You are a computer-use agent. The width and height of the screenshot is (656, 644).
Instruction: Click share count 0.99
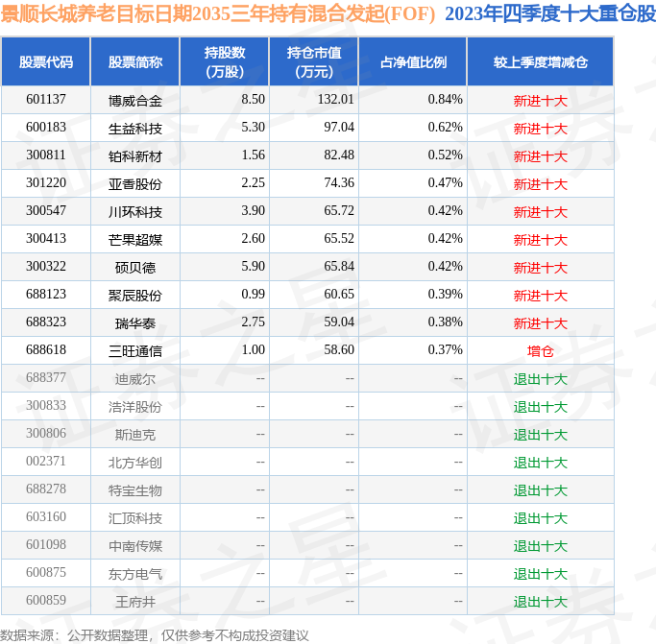click(x=254, y=294)
